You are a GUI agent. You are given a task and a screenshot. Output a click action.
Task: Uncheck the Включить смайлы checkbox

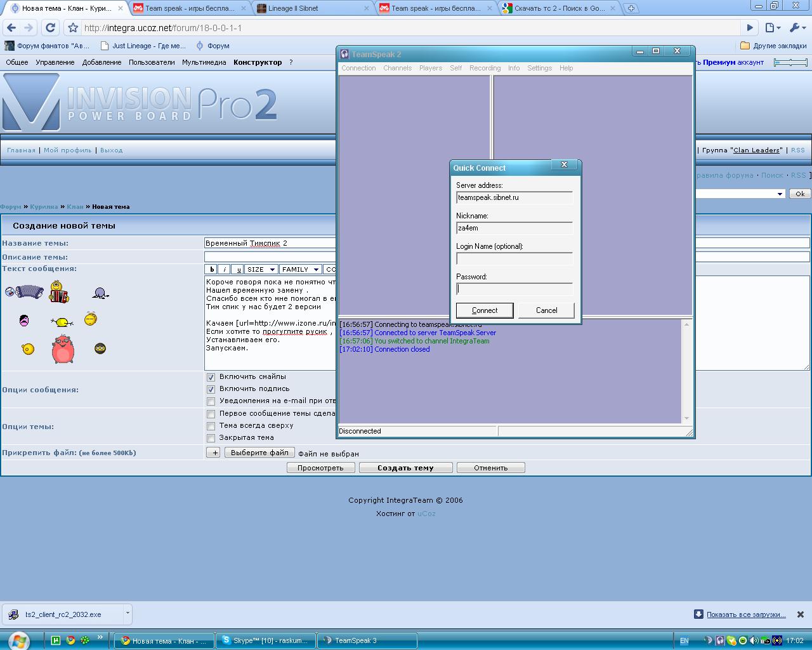[211, 377]
